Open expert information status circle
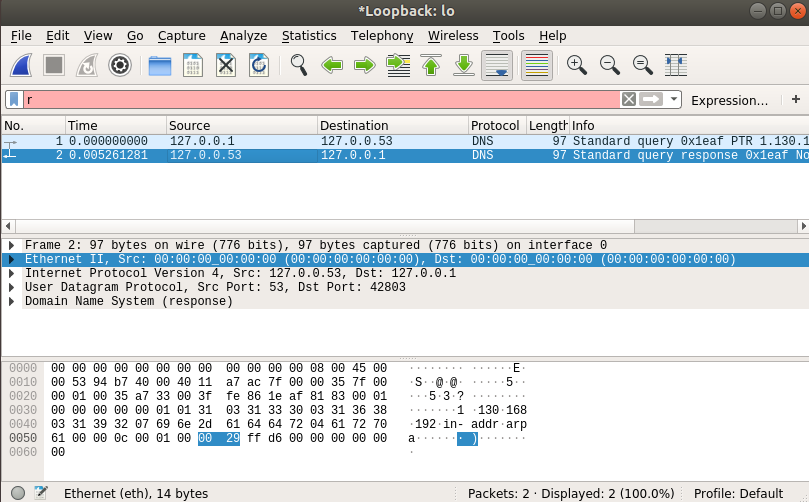 (18, 493)
